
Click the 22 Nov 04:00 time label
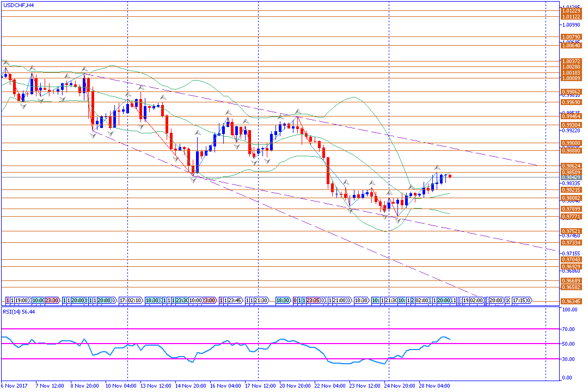[330, 385]
